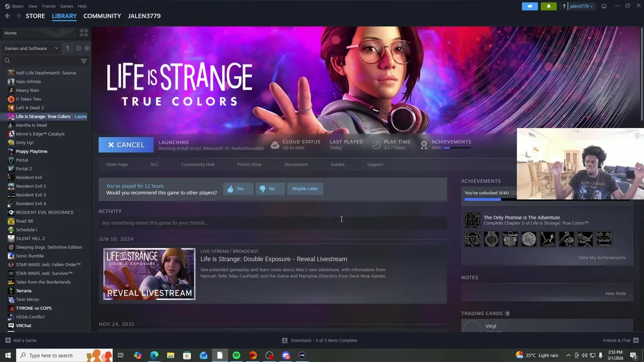Click the play time clock icon
644x362 pixels.
[376, 145]
